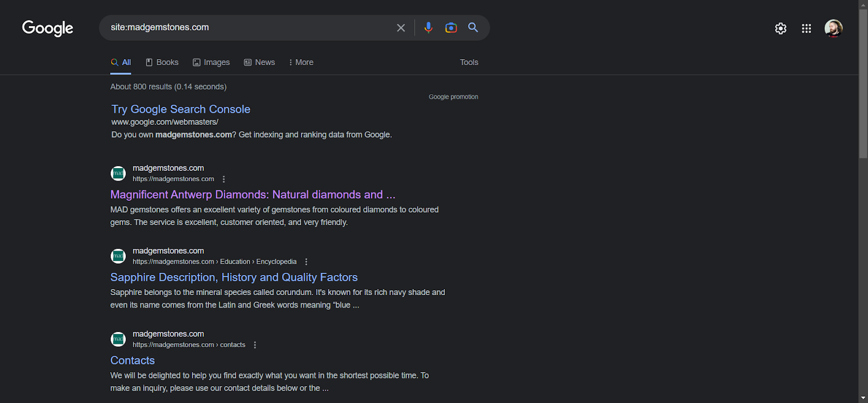Open Sapphire Description, History result link

pyautogui.click(x=234, y=277)
